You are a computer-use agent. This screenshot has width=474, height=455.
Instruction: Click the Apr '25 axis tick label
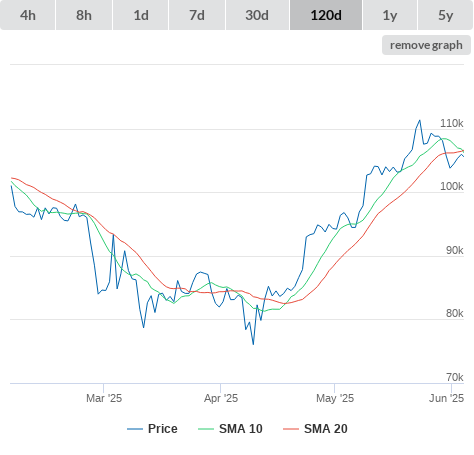click(x=221, y=398)
